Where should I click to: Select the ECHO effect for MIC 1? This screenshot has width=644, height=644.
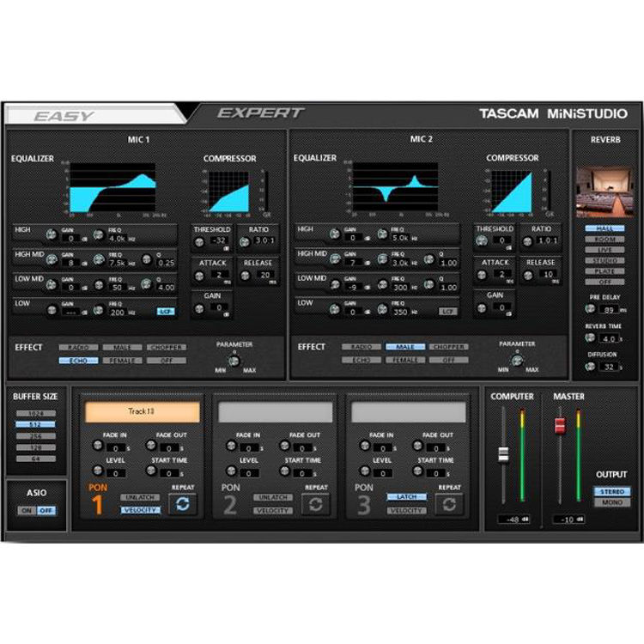(78, 360)
